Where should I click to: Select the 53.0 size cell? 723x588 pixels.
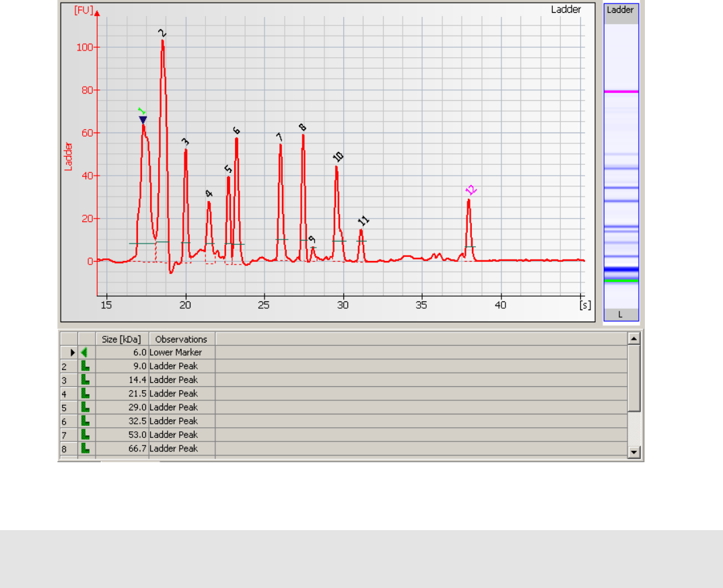coord(122,435)
